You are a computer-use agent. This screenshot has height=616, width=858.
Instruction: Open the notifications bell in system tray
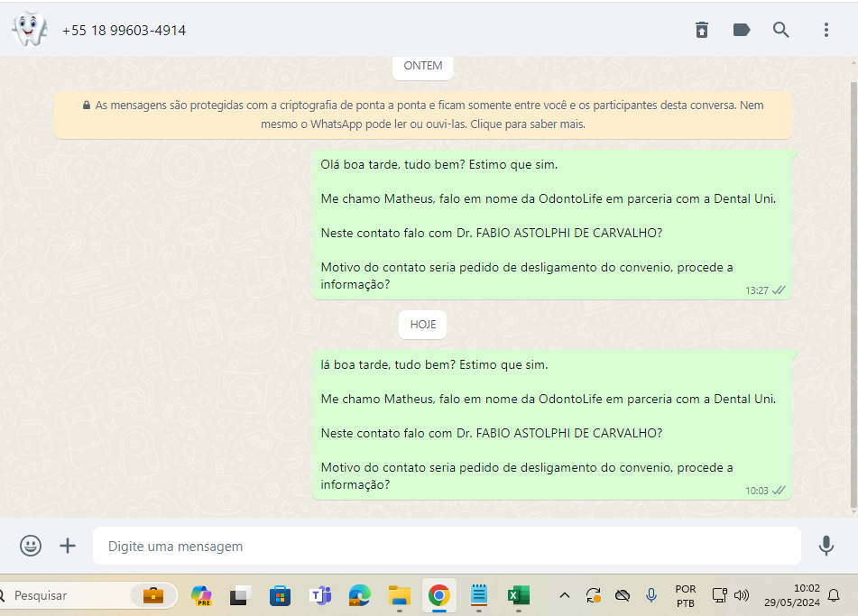pos(834,595)
